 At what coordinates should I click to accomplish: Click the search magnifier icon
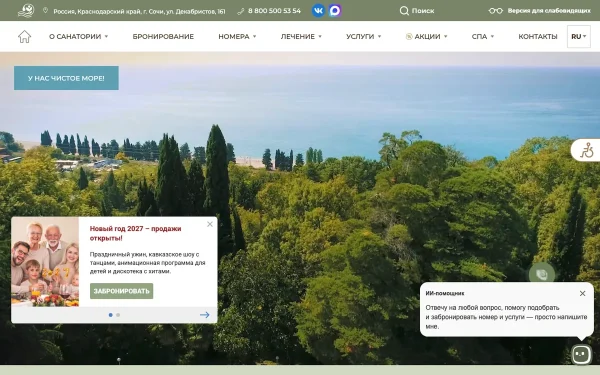coord(404,11)
